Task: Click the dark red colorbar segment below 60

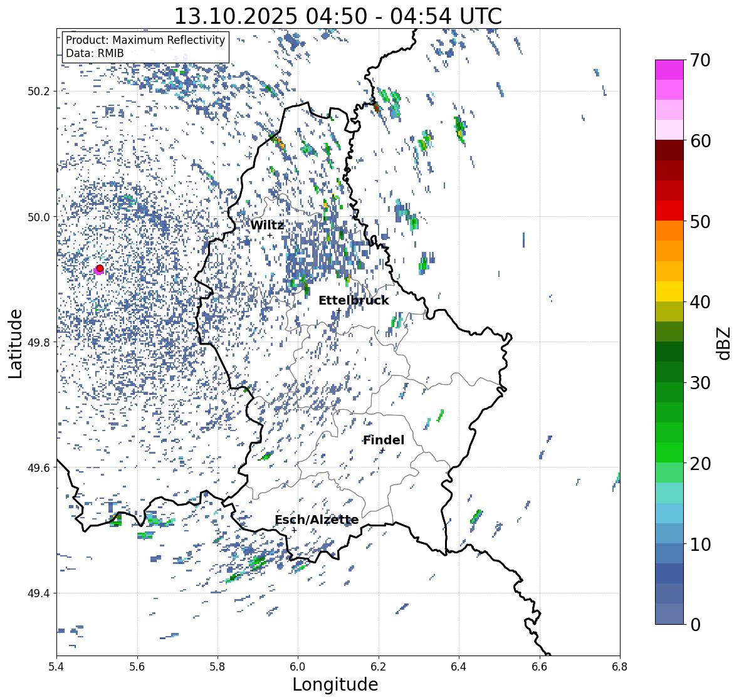Action: click(669, 150)
